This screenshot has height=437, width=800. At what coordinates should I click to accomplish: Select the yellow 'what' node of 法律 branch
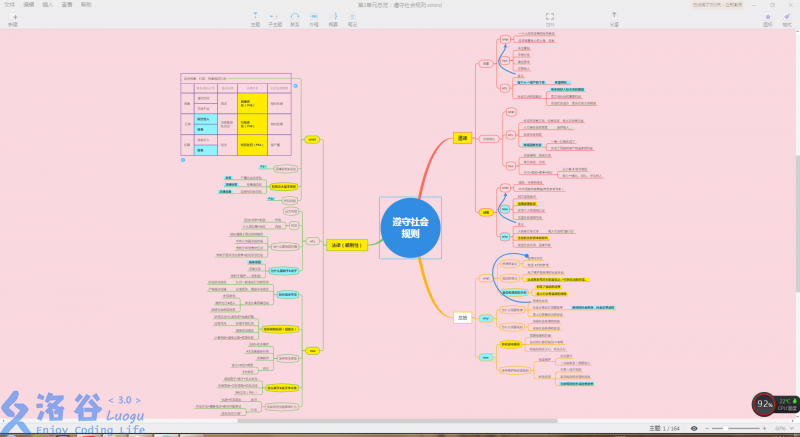coord(312,139)
